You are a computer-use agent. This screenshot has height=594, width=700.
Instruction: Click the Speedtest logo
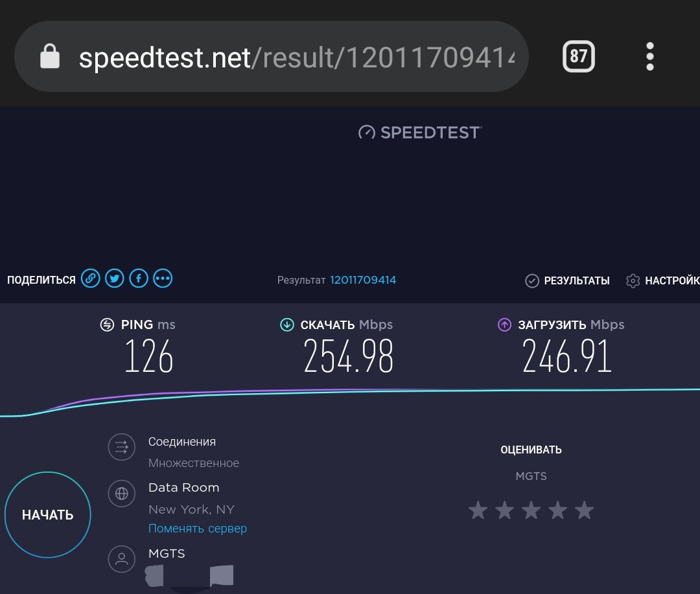[420, 133]
